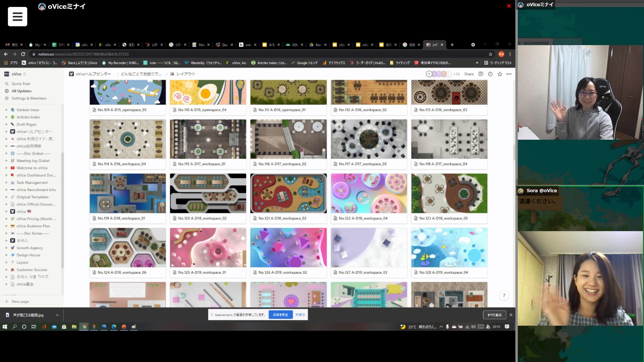Open the Notion help question mark button

504,296
